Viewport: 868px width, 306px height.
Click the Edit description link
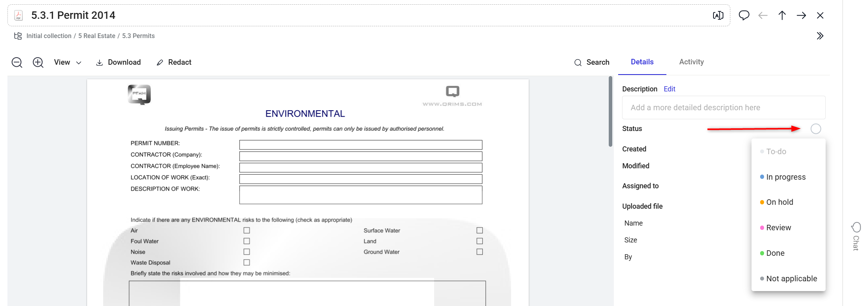tap(670, 89)
